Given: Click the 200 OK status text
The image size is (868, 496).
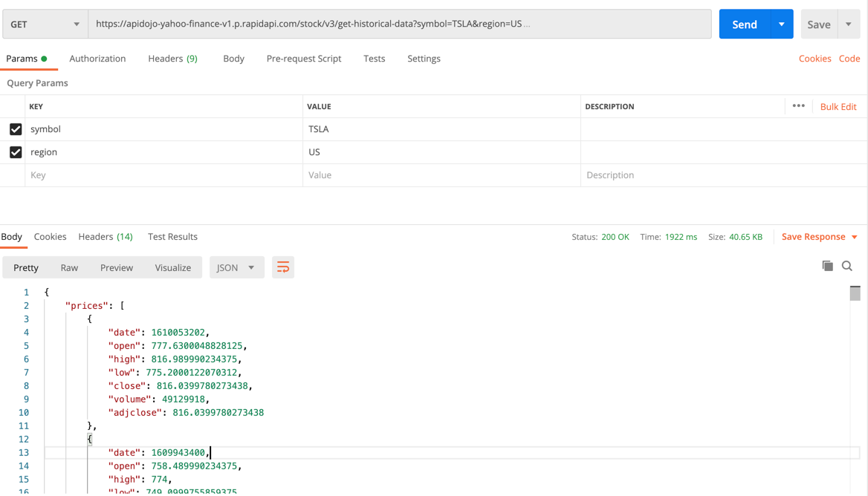Looking at the screenshot, I should pyautogui.click(x=615, y=237).
